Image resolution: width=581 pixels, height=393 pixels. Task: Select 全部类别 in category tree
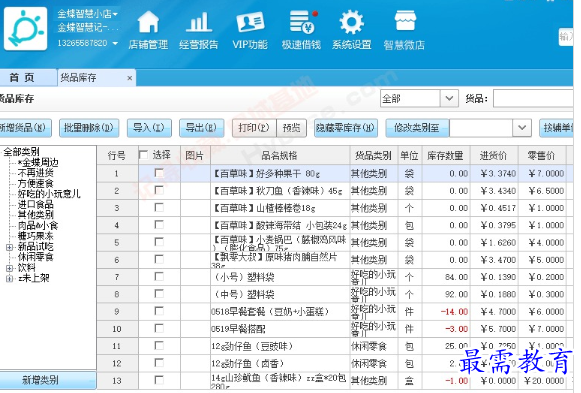[x=21, y=152]
